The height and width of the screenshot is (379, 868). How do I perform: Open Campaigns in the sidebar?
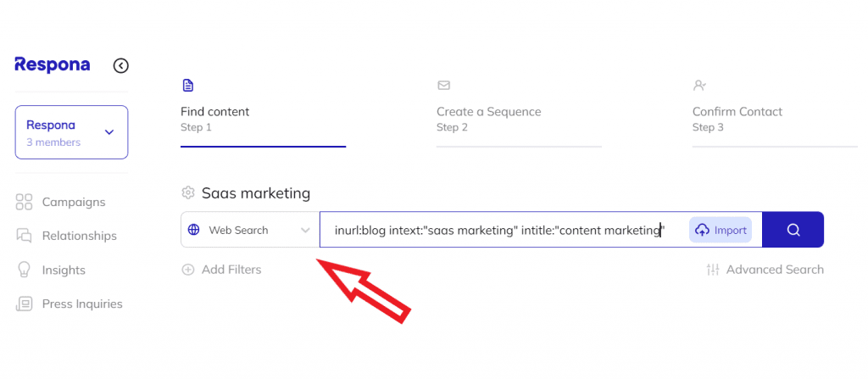(x=74, y=202)
